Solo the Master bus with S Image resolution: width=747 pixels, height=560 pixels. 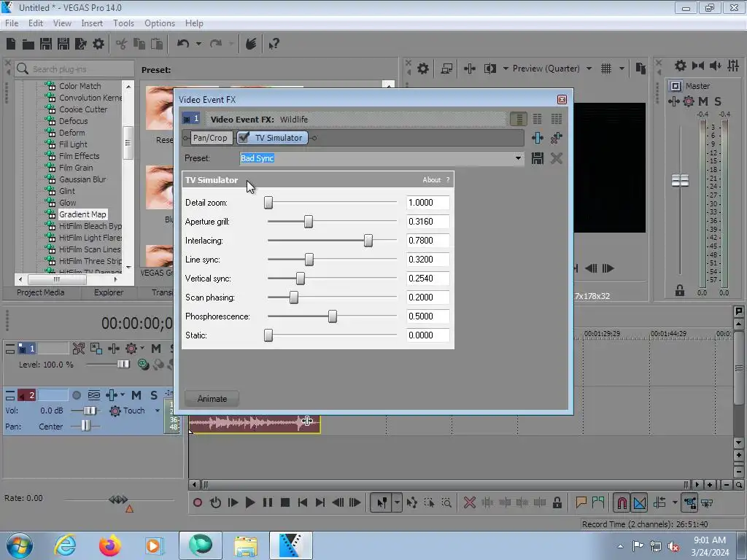[x=718, y=101]
